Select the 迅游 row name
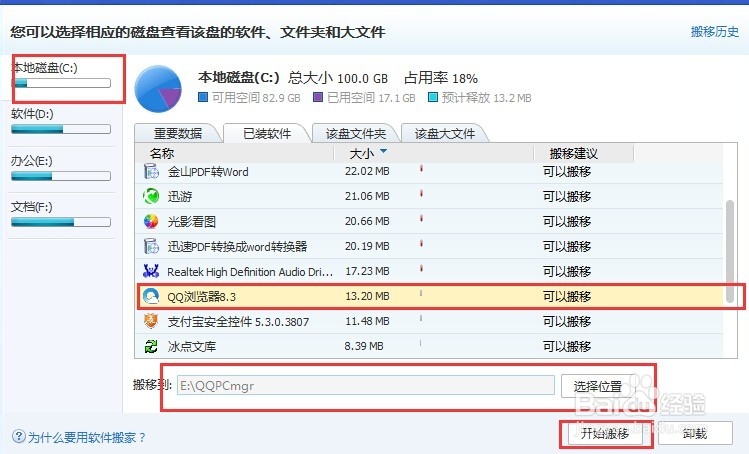This screenshot has width=749, height=454. 180,196
